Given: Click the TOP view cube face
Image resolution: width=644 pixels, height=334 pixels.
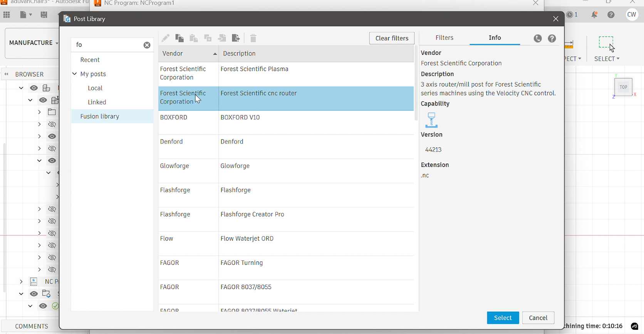Looking at the screenshot, I should pos(624,87).
